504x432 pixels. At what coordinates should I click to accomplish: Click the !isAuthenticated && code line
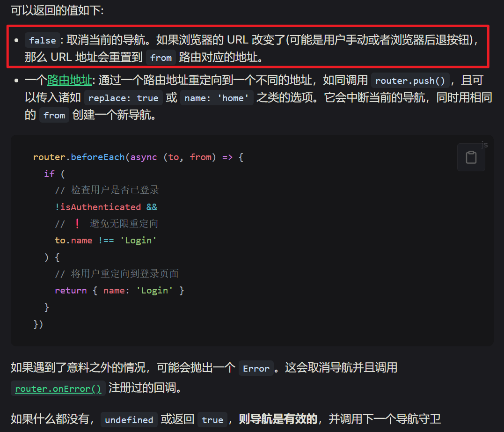[x=106, y=207]
